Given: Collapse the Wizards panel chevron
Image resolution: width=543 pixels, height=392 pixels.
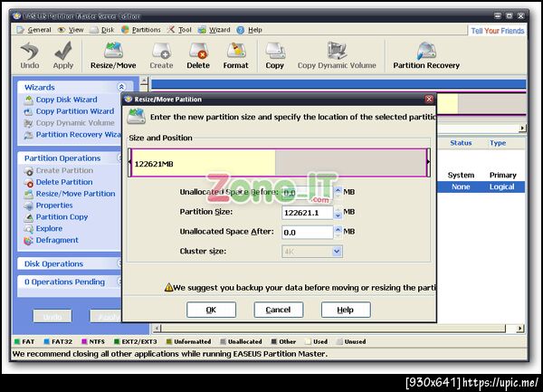Looking at the screenshot, I should click(121, 87).
